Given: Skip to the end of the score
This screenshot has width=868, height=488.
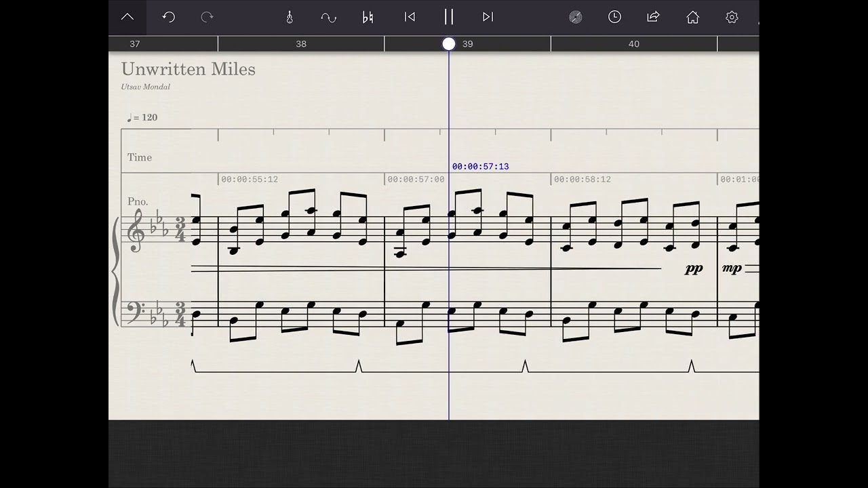Looking at the screenshot, I should [488, 18].
